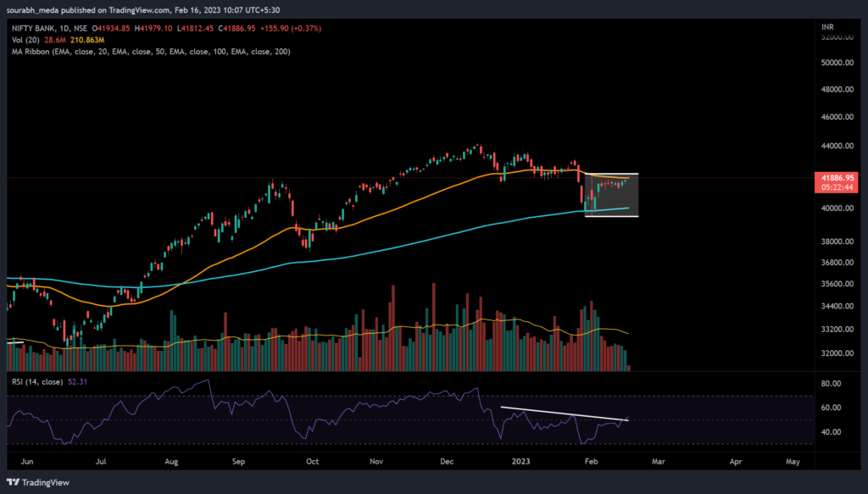Click the 33200.00 price axis label
The image size is (868, 494).
coord(837,329)
